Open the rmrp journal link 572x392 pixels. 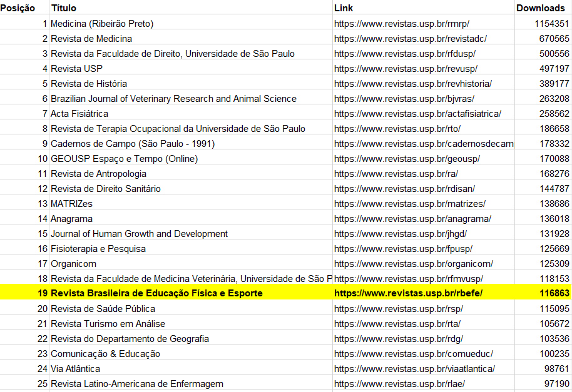[x=401, y=24]
